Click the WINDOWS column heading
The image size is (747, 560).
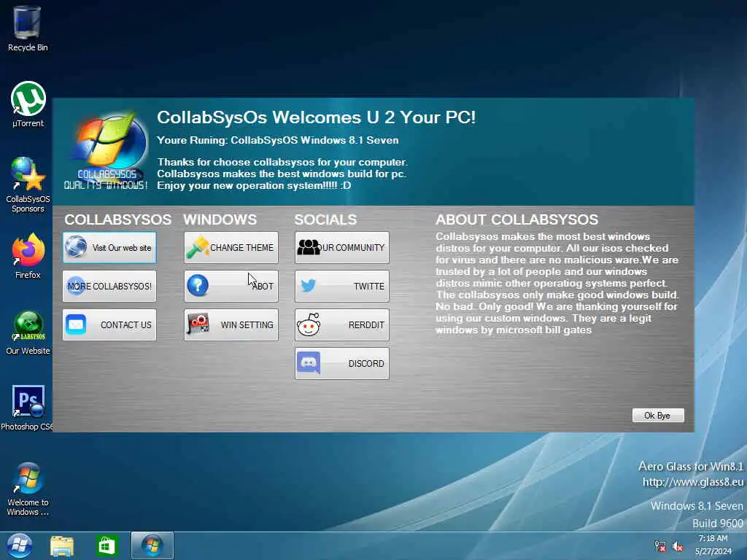point(220,219)
